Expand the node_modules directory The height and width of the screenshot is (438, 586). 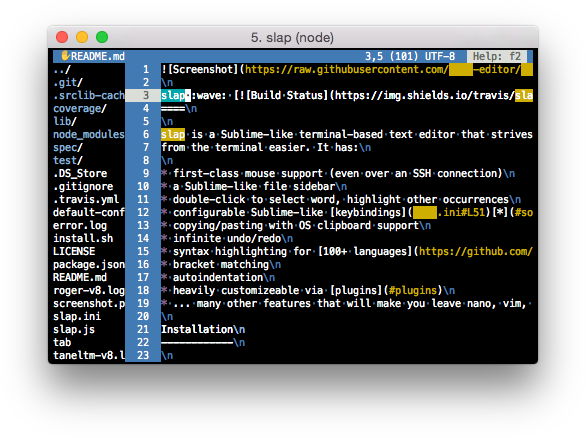(x=89, y=134)
